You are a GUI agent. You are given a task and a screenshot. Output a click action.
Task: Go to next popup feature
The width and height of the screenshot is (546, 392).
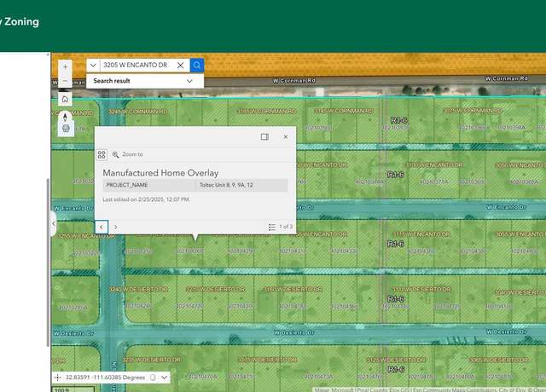click(116, 227)
